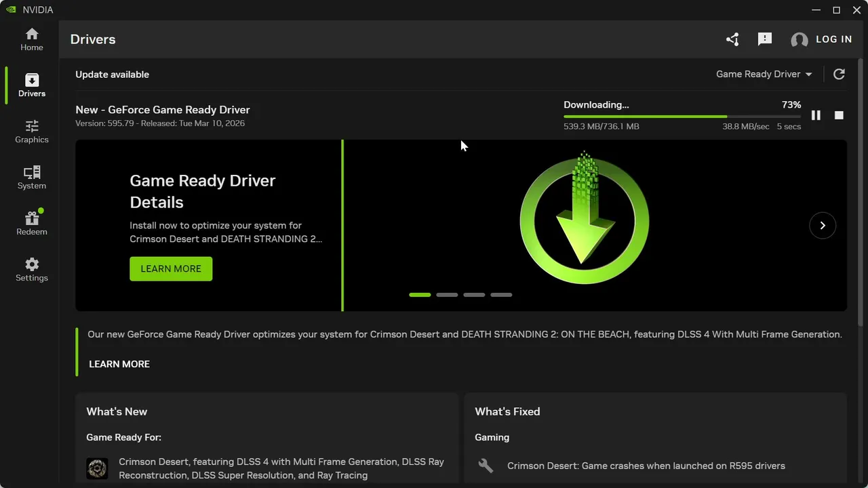Click the 'Drivers' page title
Screen dimensions: 868x488
(x=93, y=39)
